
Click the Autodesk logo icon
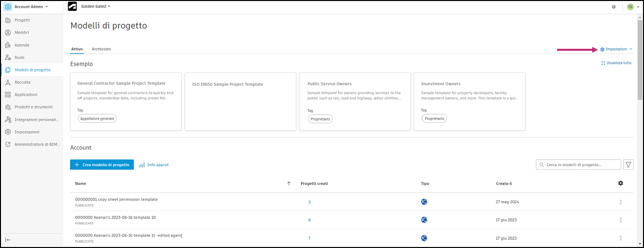point(73,7)
